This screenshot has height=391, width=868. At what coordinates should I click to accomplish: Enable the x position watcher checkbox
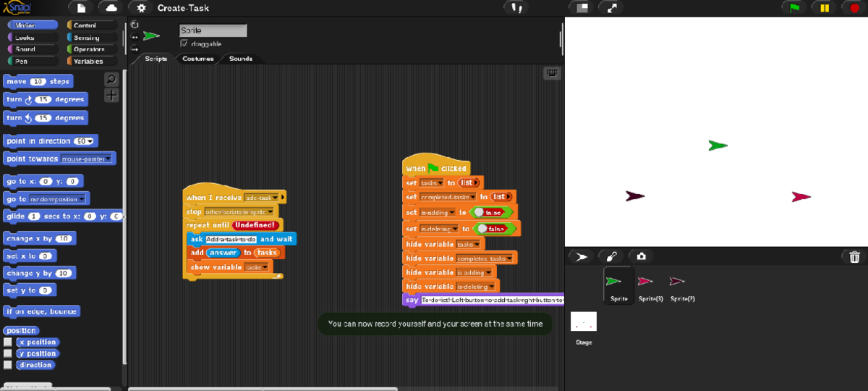pos(8,342)
